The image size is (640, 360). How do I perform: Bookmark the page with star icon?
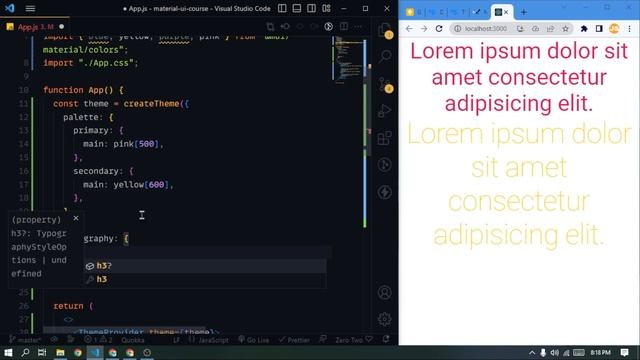point(565,29)
